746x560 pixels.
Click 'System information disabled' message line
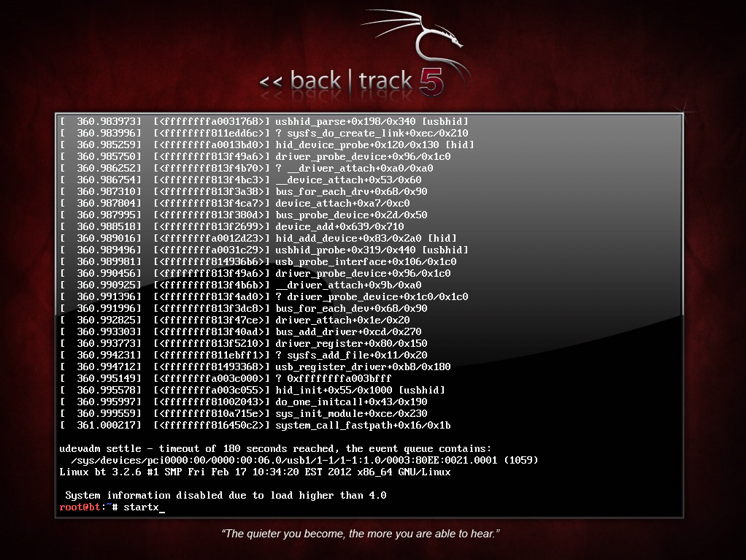(226, 495)
